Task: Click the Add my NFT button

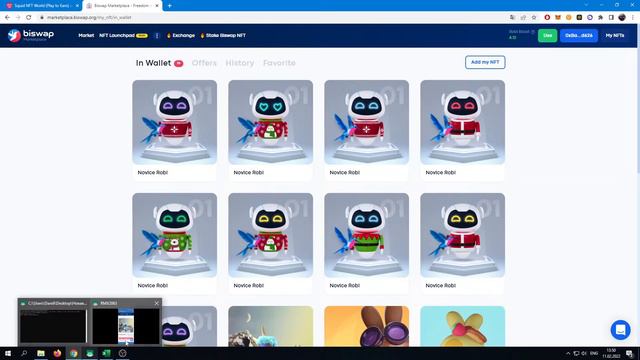Action: (485, 62)
